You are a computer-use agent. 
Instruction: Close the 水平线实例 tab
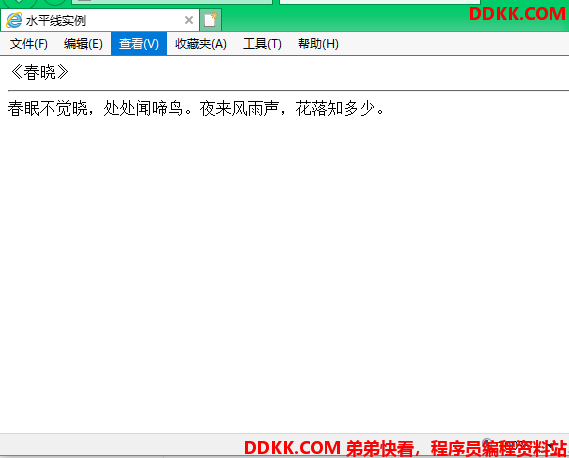coord(189,20)
